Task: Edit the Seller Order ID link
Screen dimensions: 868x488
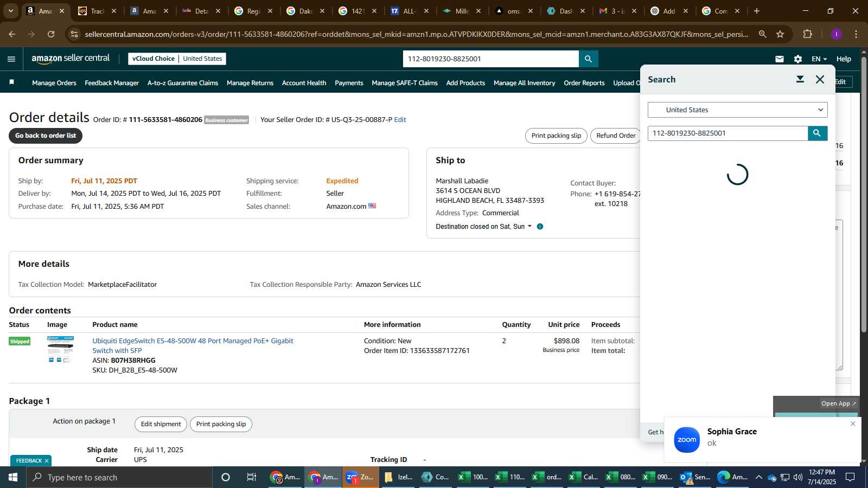Action: click(x=400, y=120)
